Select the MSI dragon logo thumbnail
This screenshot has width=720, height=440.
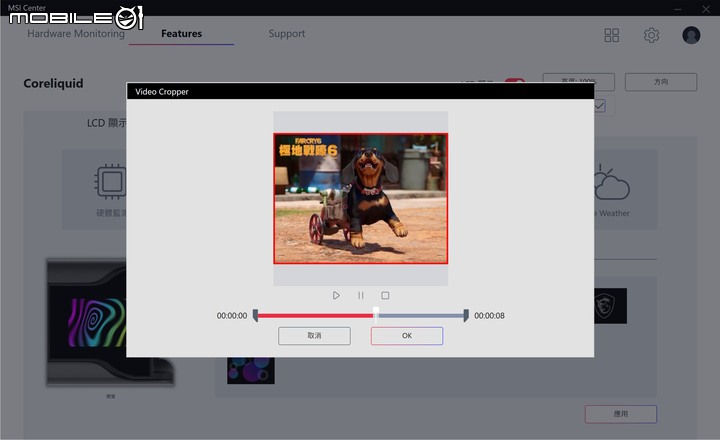tap(610, 305)
